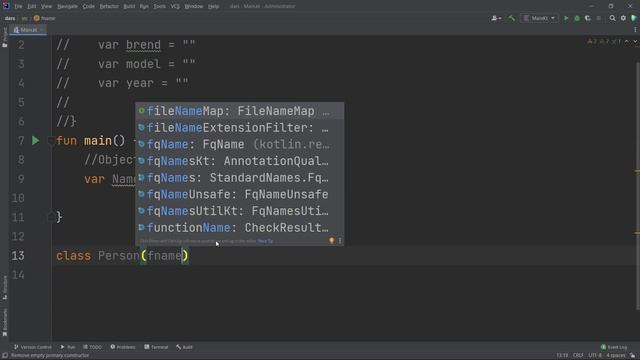
Task: Open IDE settings gear icon
Action: pos(623,18)
